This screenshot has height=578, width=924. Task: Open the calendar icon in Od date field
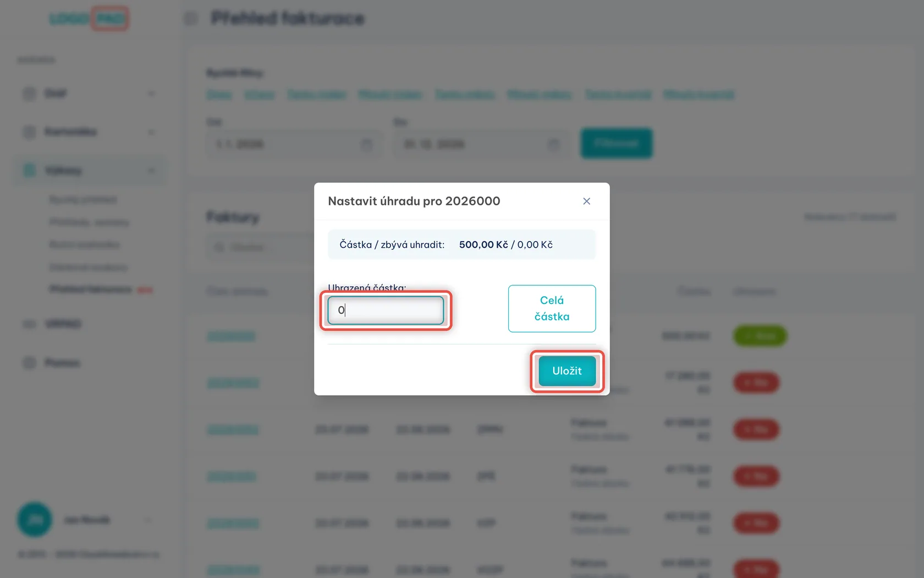coord(367,145)
